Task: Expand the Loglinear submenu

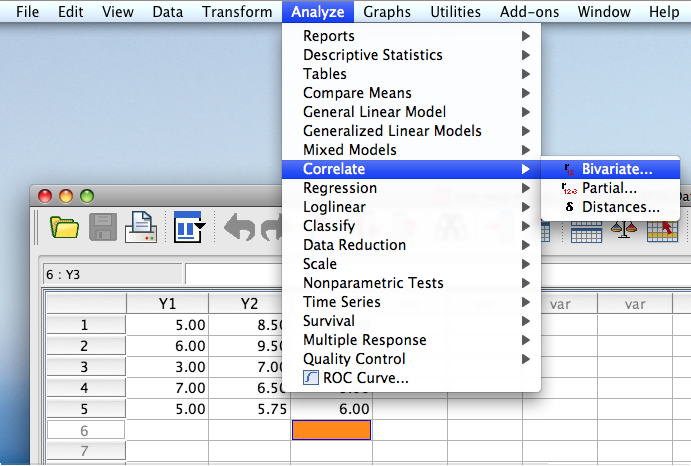Action: [411, 207]
